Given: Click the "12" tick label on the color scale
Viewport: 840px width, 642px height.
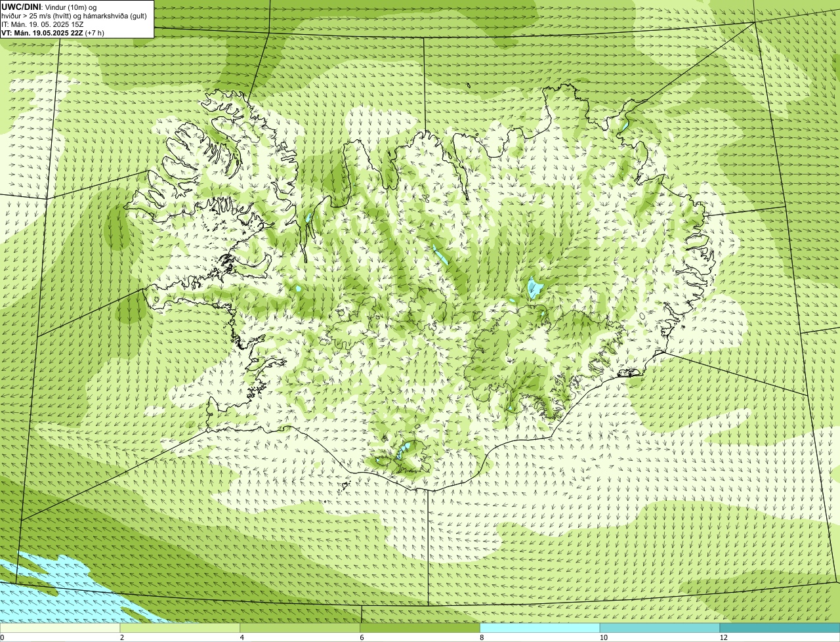Looking at the screenshot, I should point(723,637).
